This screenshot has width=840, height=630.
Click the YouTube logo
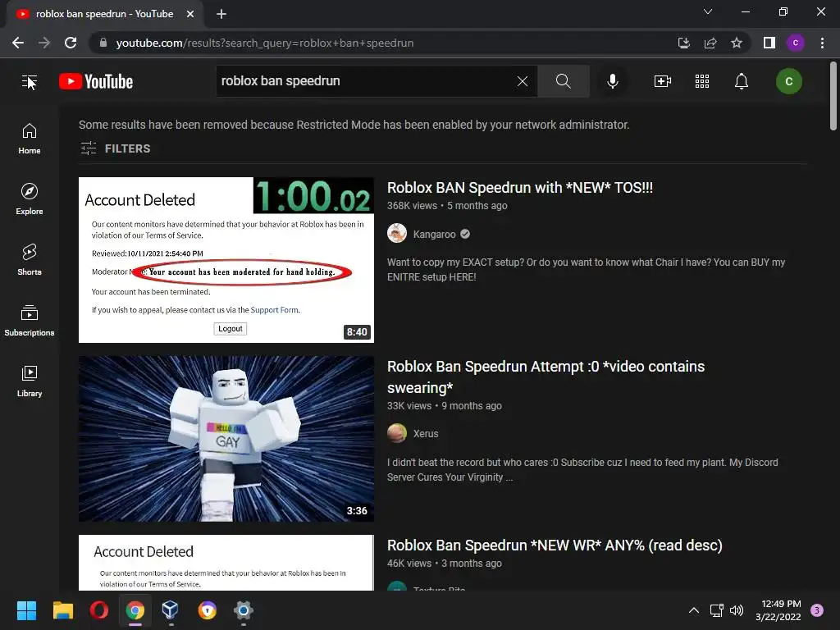(96, 81)
